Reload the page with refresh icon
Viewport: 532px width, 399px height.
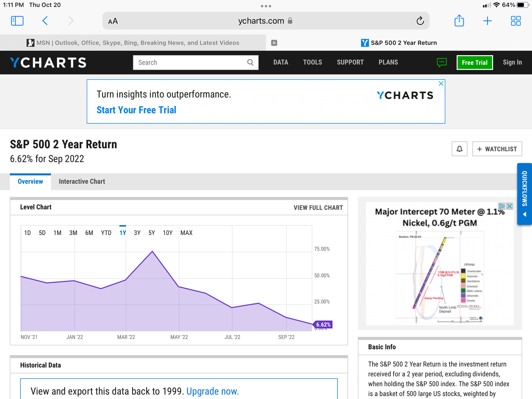click(x=420, y=21)
